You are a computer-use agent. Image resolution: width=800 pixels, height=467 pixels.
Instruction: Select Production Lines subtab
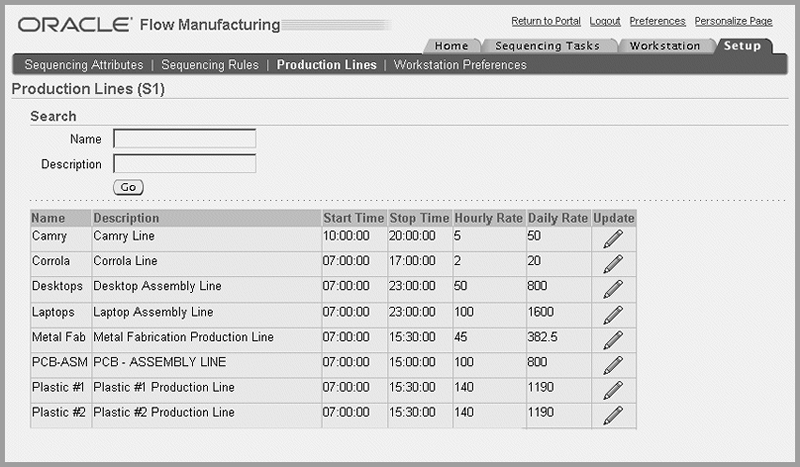(327, 65)
